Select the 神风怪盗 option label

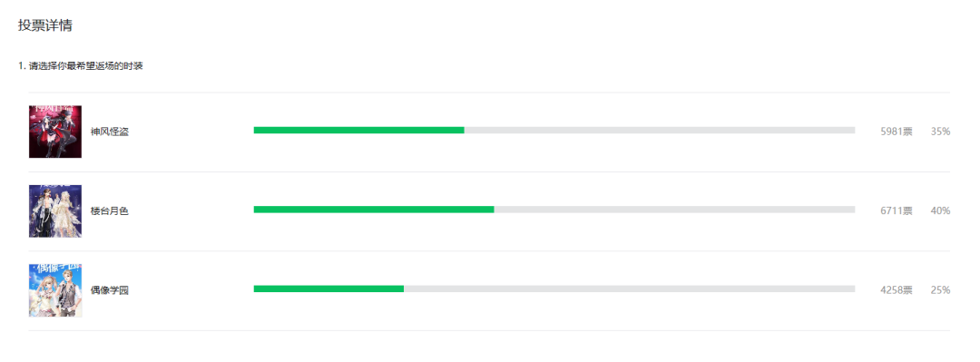(110, 132)
